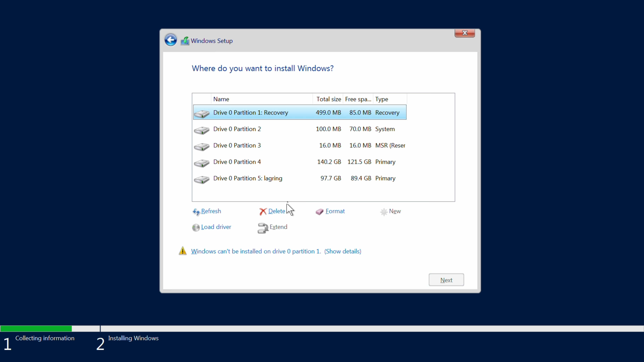
Task: Delete the selected partition
Action: (277, 211)
